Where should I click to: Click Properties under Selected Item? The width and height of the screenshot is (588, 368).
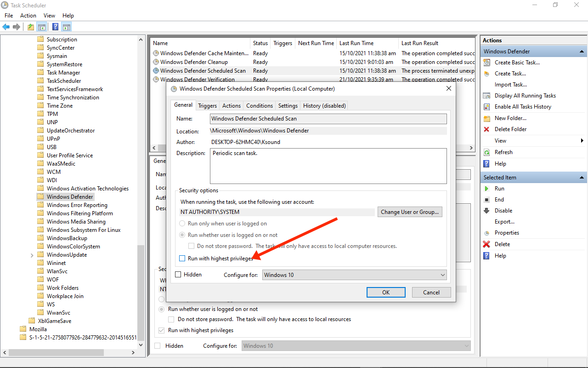[507, 233]
